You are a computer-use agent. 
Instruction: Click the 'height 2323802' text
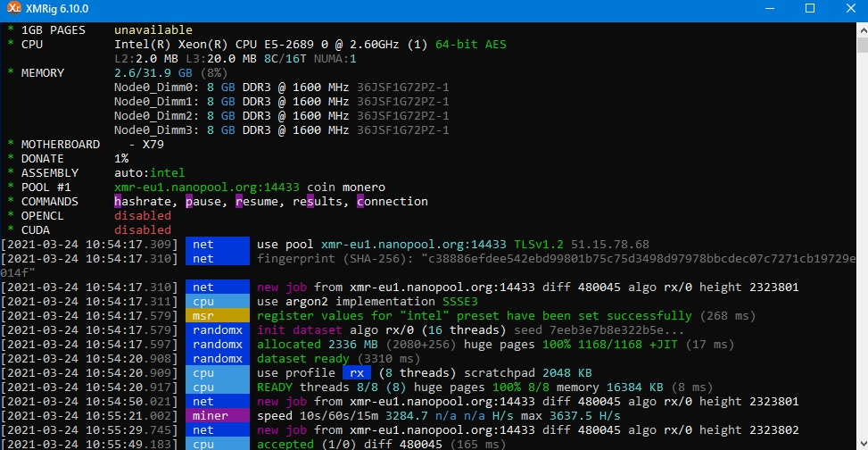tap(749, 430)
